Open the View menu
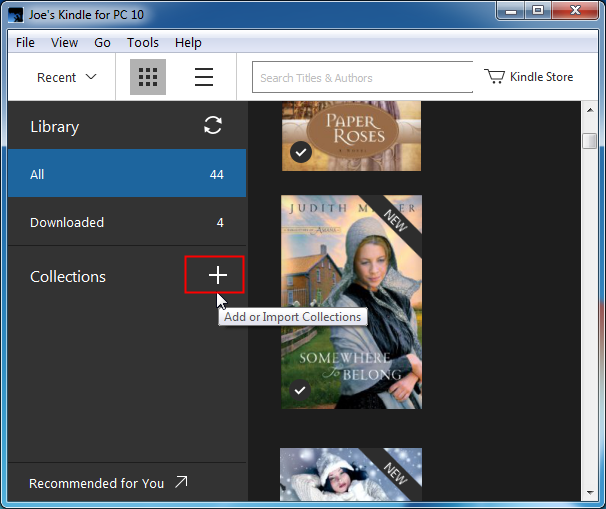This screenshot has height=509, width=606. tap(64, 43)
